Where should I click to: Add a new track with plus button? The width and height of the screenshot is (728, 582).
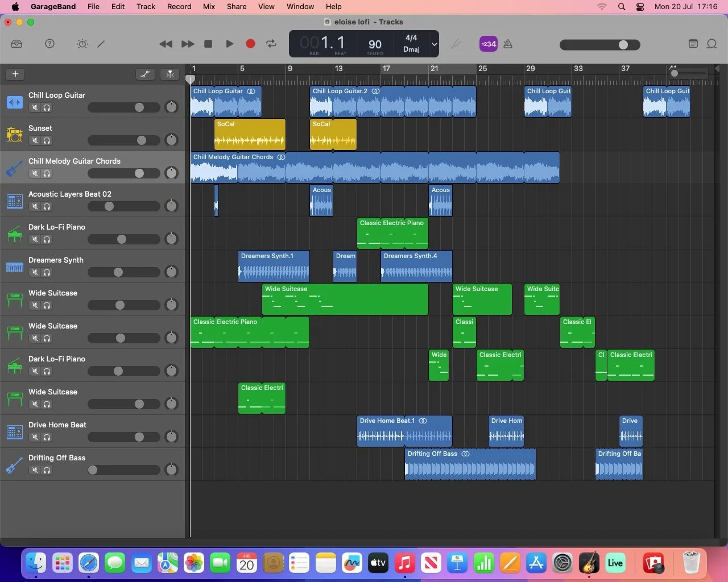pos(15,74)
